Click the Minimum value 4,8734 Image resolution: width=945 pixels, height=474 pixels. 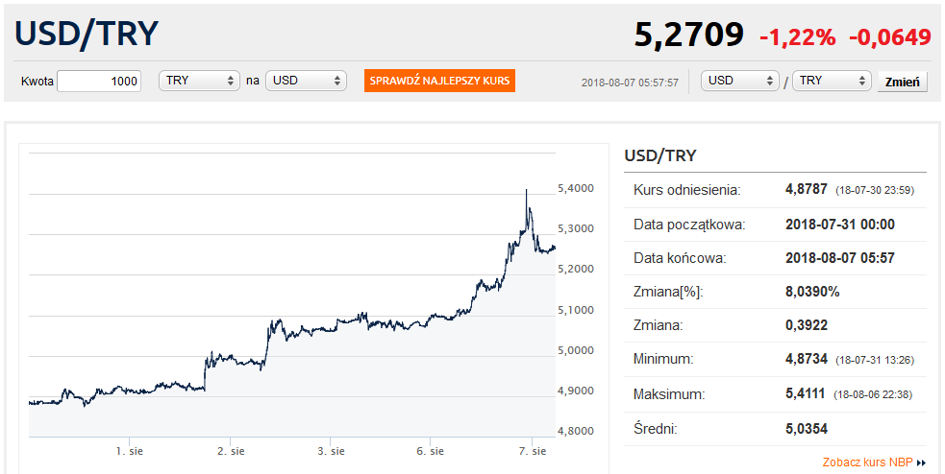(x=807, y=360)
